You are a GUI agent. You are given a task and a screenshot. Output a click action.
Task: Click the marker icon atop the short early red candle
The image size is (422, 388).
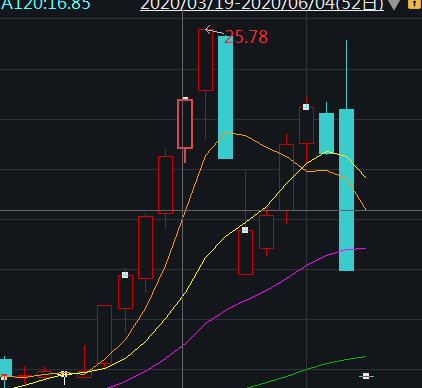125,275
